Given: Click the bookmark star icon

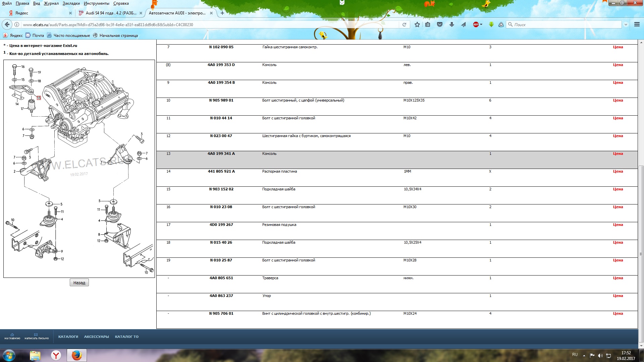Looking at the screenshot, I should tap(417, 24).
